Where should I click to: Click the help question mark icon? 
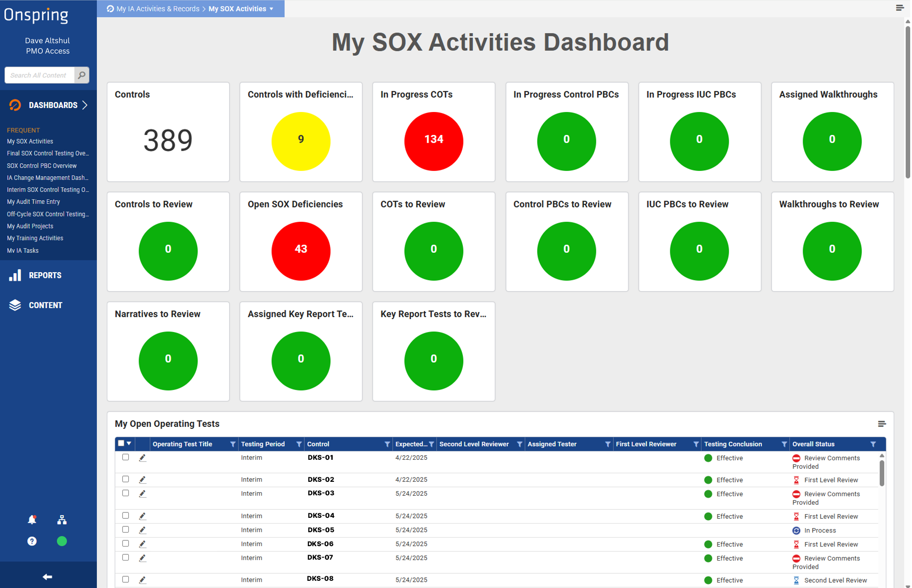[x=32, y=541]
